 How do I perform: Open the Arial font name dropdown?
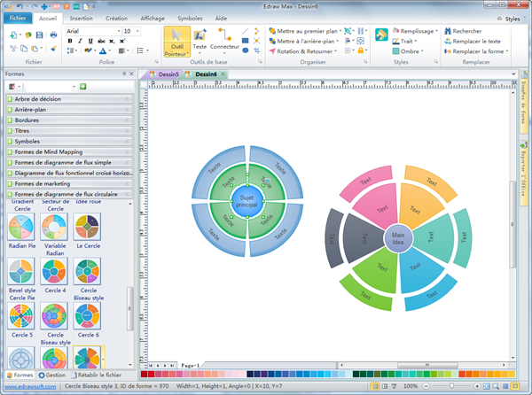pos(115,31)
